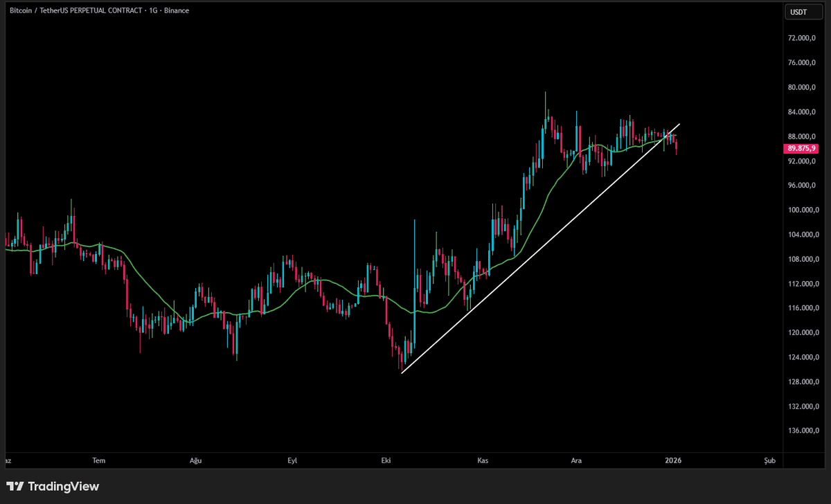
Task: Click the TradingView logo
Action: pos(53,487)
